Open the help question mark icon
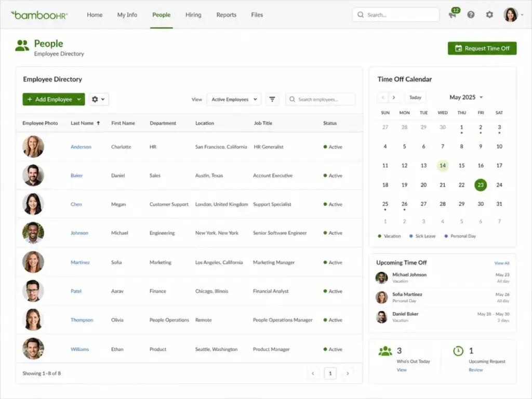 471,15
